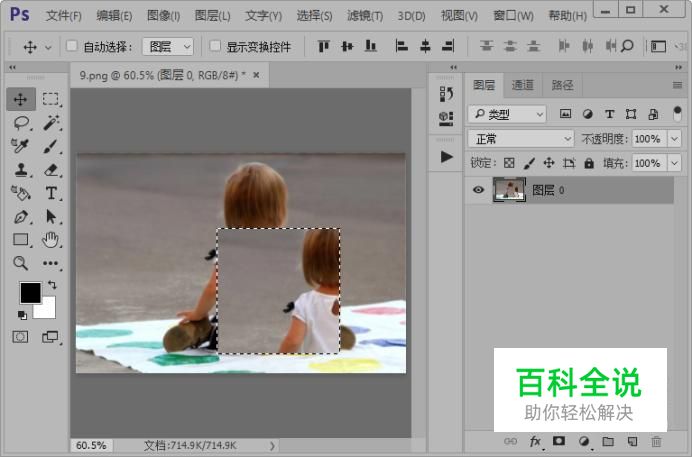Click the black foreground color swatch
The width and height of the screenshot is (692, 457).
coord(30,292)
